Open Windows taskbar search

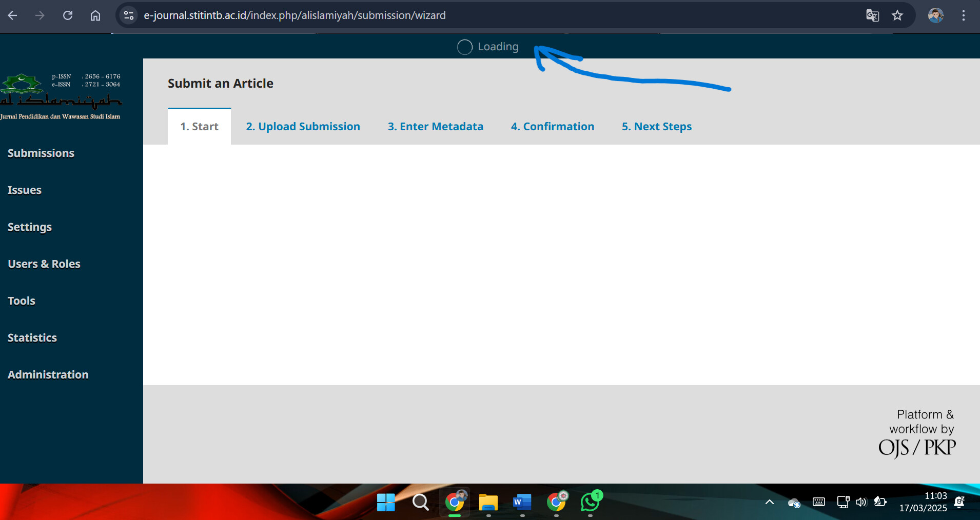tap(420, 503)
